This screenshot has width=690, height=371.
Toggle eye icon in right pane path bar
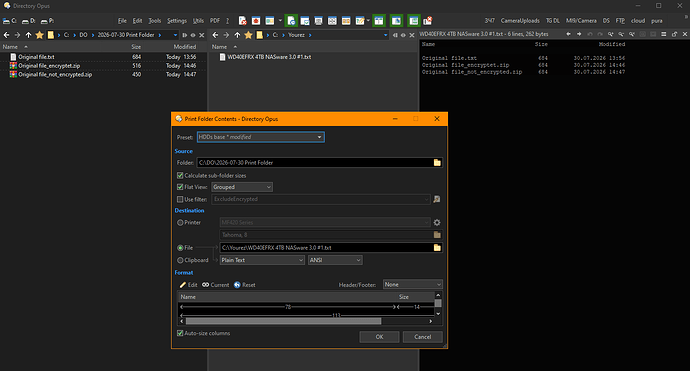coord(403,35)
